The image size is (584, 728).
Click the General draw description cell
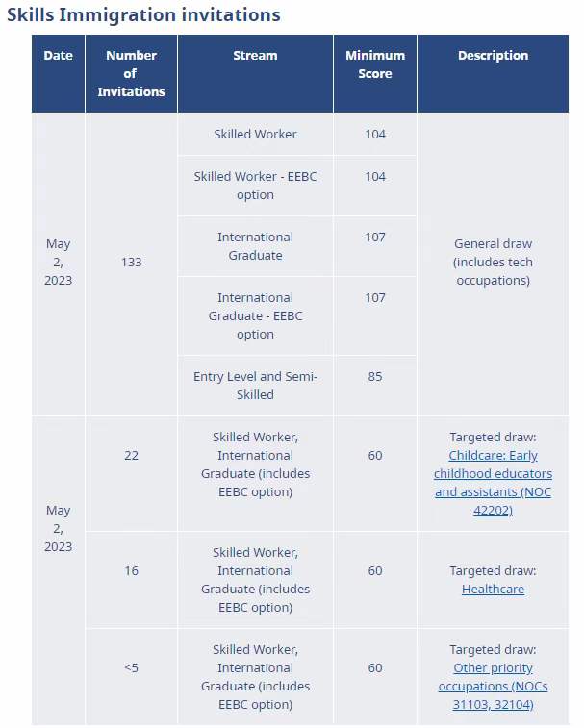(493, 264)
